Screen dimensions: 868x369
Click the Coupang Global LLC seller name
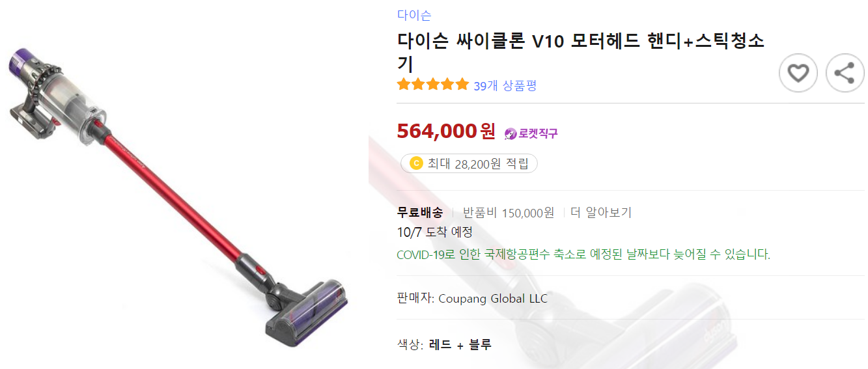coord(493,299)
